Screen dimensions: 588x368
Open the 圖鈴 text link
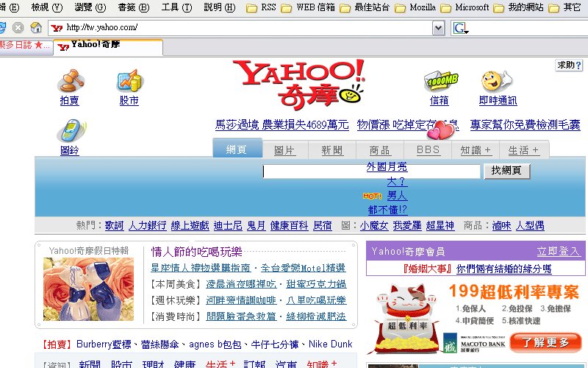click(x=69, y=150)
